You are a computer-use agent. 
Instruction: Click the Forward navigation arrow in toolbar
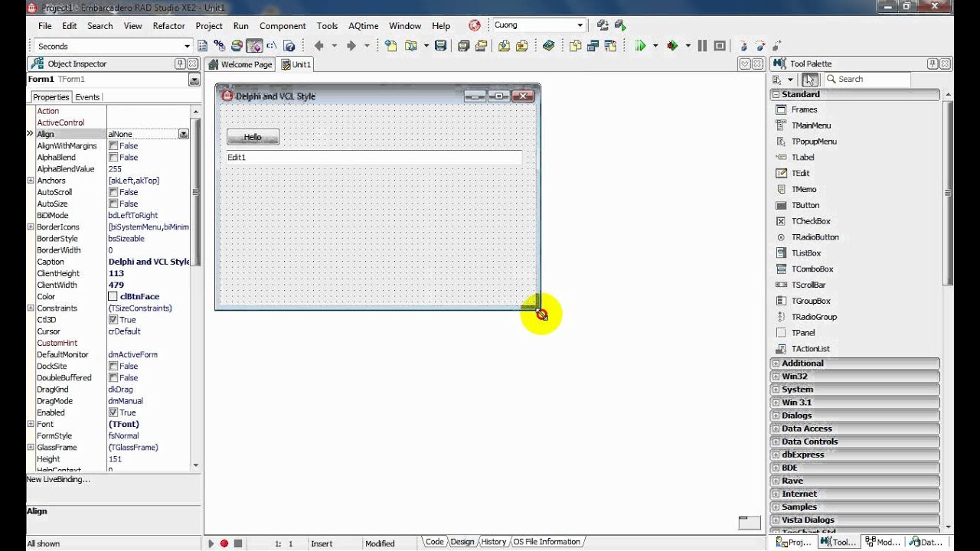pyautogui.click(x=351, y=46)
